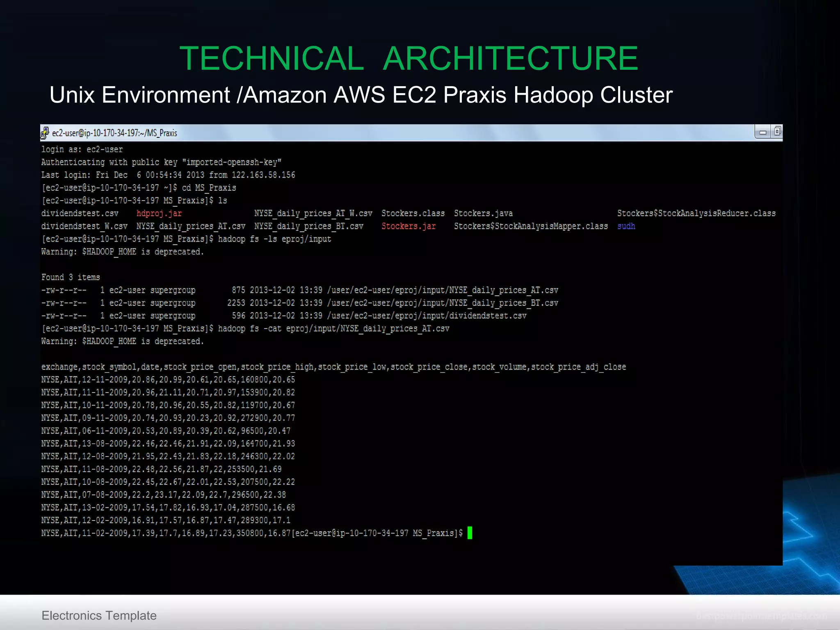
Task: Click the red 'hdproj.jar' file name
Action: click(159, 213)
